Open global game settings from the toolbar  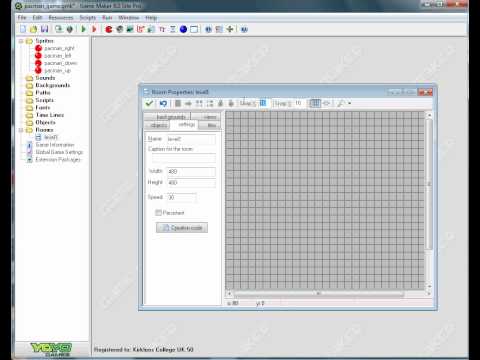tap(219, 29)
